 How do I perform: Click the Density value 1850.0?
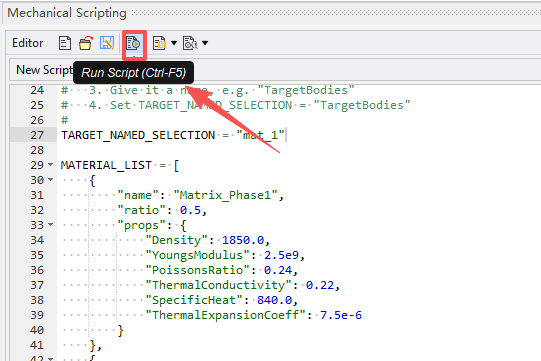point(243,240)
